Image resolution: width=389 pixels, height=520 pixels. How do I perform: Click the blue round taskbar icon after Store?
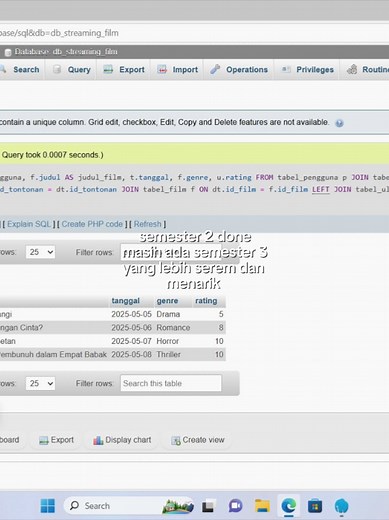pos(341,506)
